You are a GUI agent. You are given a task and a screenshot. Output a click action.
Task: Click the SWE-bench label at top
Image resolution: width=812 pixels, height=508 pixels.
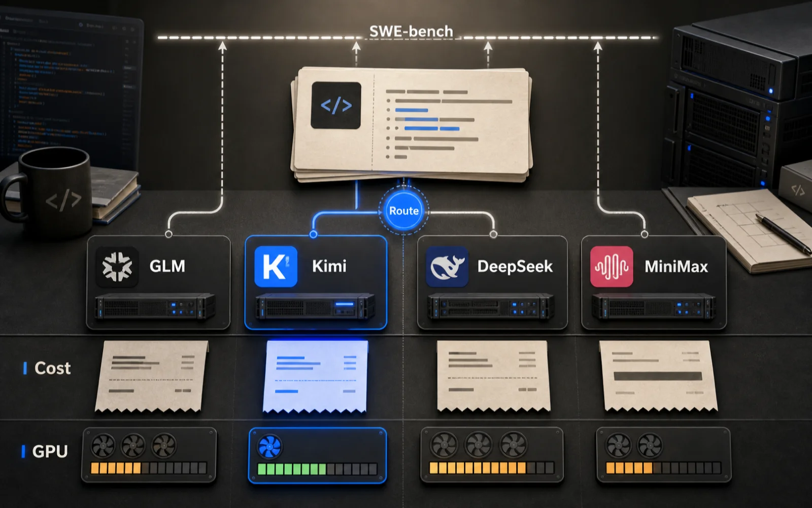[411, 31]
